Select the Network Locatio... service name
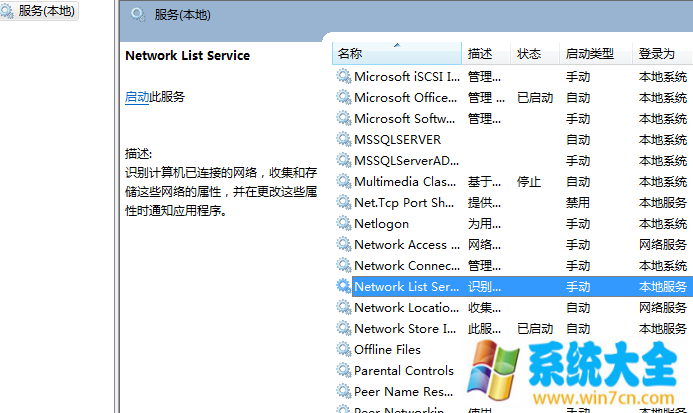Viewport: 693px width, 413px height. click(407, 307)
